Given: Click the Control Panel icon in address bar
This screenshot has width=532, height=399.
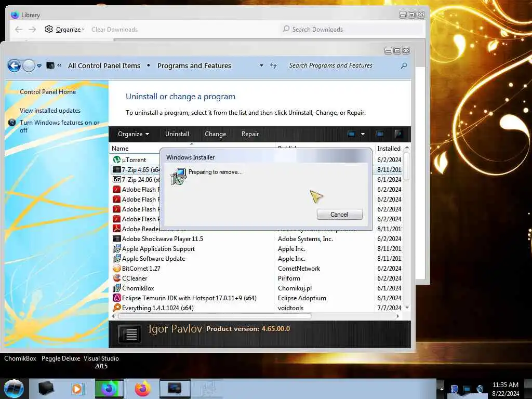Looking at the screenshot, I should (50, 65).
